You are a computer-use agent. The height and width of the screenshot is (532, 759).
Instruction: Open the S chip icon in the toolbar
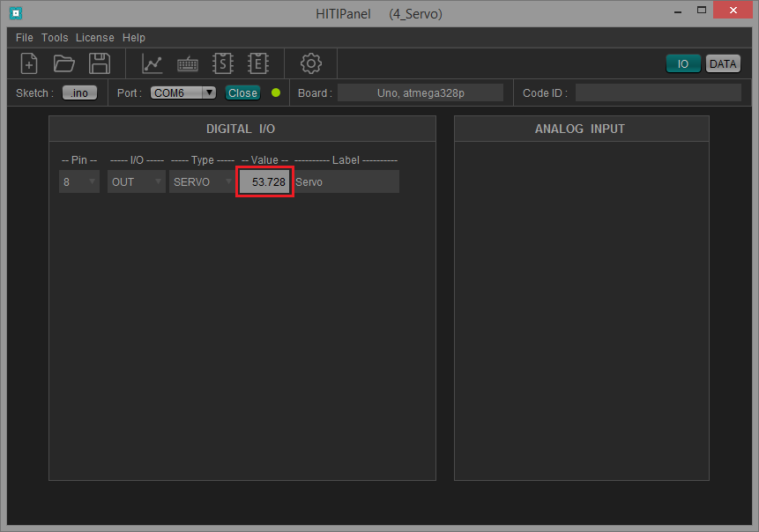(x=223, y=63)
